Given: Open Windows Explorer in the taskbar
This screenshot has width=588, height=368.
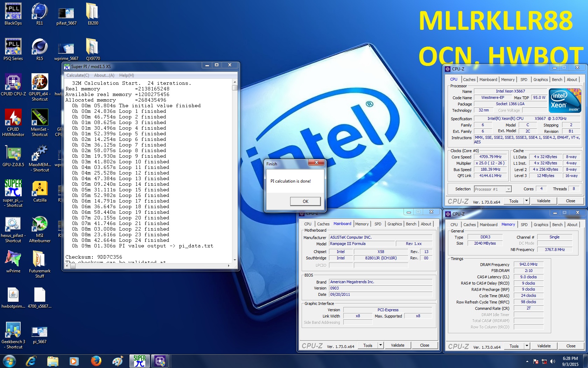Looking at the screenshot, I should pos(52,361).
